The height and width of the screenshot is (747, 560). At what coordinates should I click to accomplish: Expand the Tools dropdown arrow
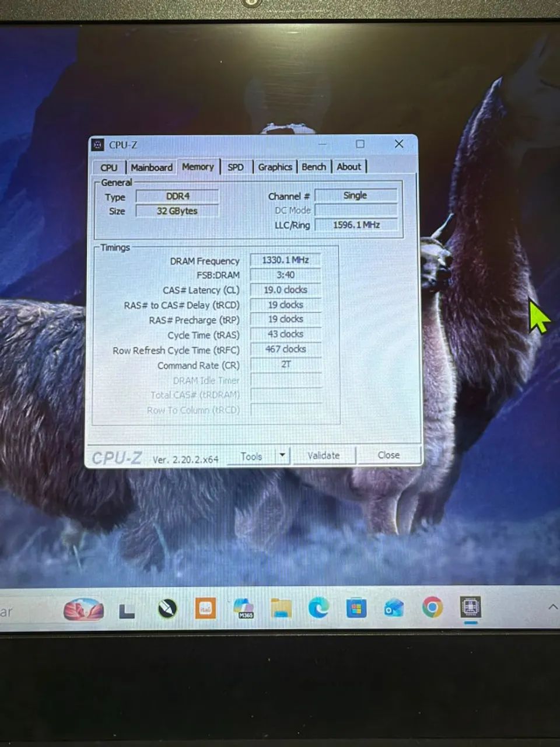pos(282,456)
